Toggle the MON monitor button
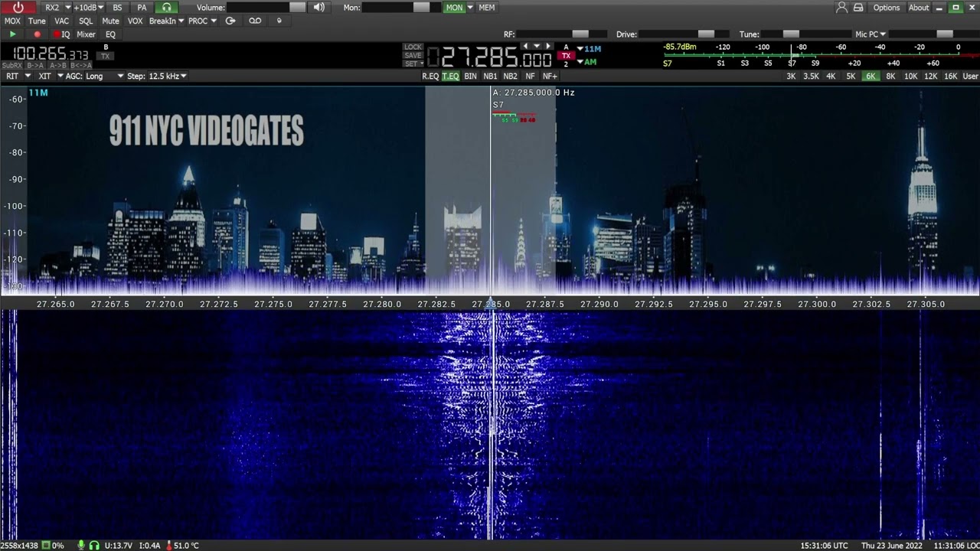The width and height of the screenshot is (980, 551). coord(455,8)
